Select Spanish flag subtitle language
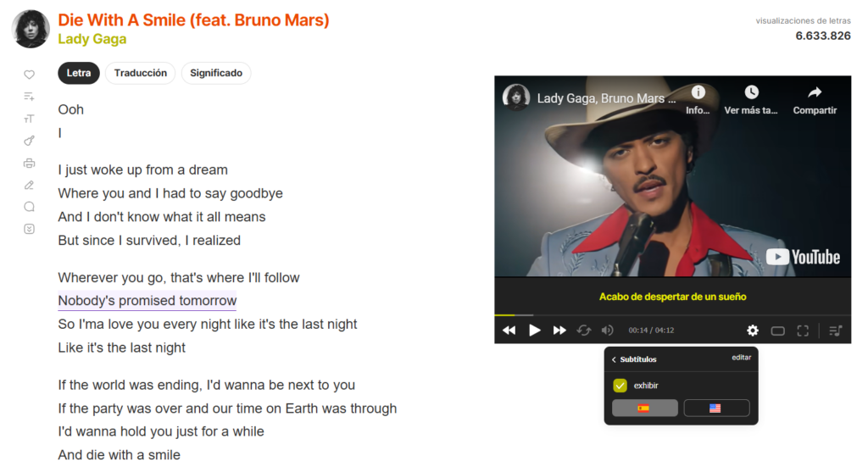 [x=644, y=409]
